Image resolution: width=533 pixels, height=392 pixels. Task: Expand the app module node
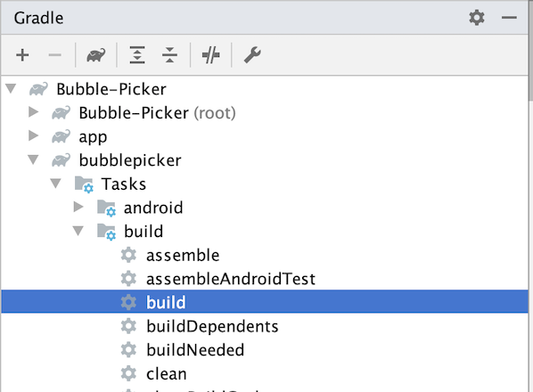[33, 136]
